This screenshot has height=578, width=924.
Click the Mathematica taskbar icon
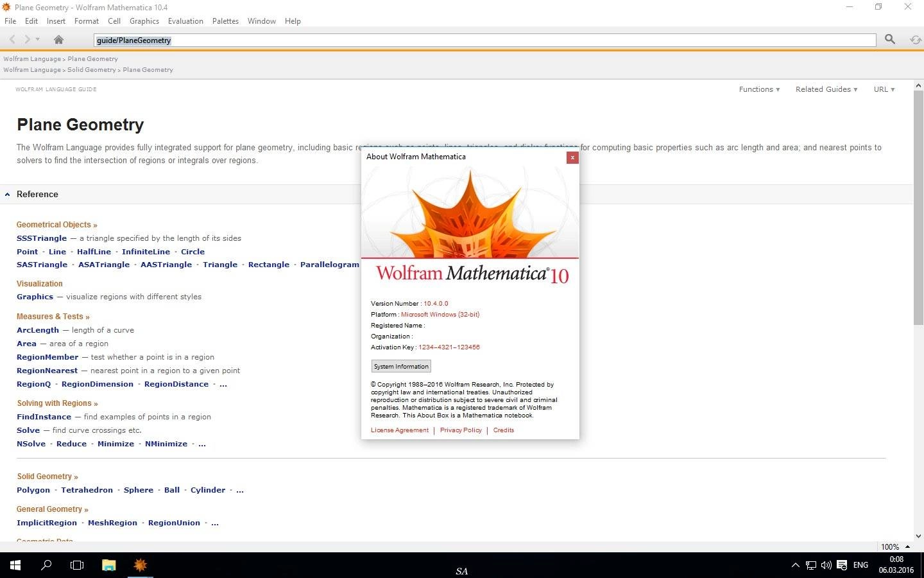140,565
